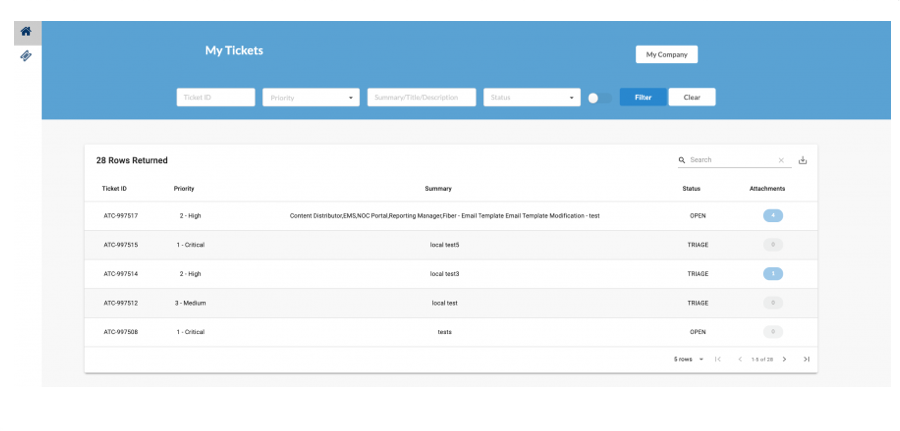Viewport: 900px width, 431px height.
Task: Click the Ticket ID input field
Action: click(x=215, y=98)
